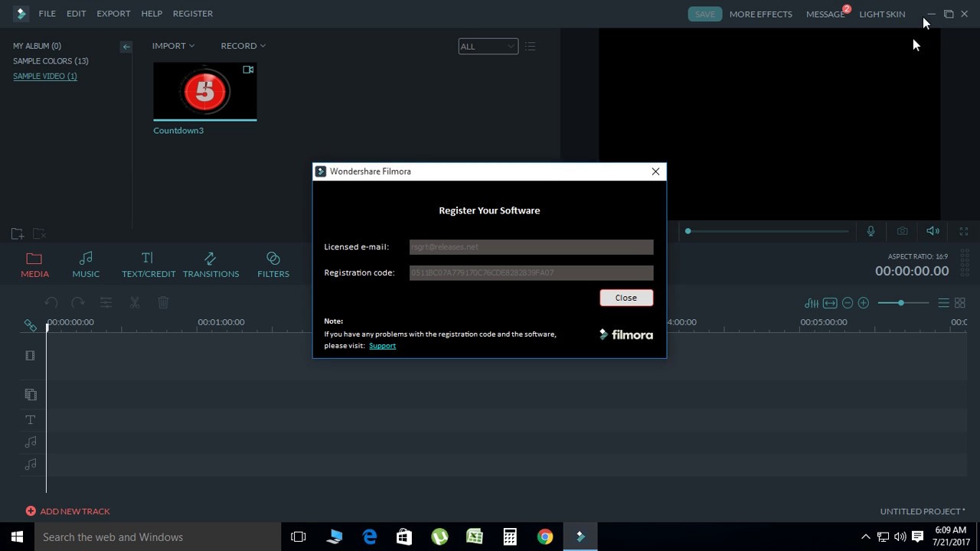Click the Windows search box

158,537
